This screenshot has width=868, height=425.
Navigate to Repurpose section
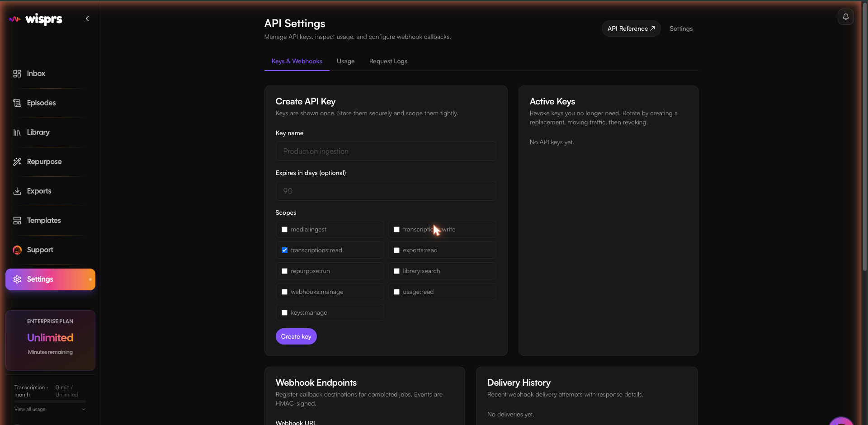pyautogui.click(x=44, y=161)
